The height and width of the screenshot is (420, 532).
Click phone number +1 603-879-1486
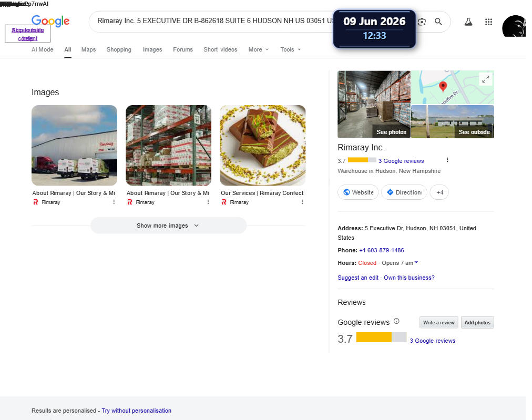click(x=381, y=250)
